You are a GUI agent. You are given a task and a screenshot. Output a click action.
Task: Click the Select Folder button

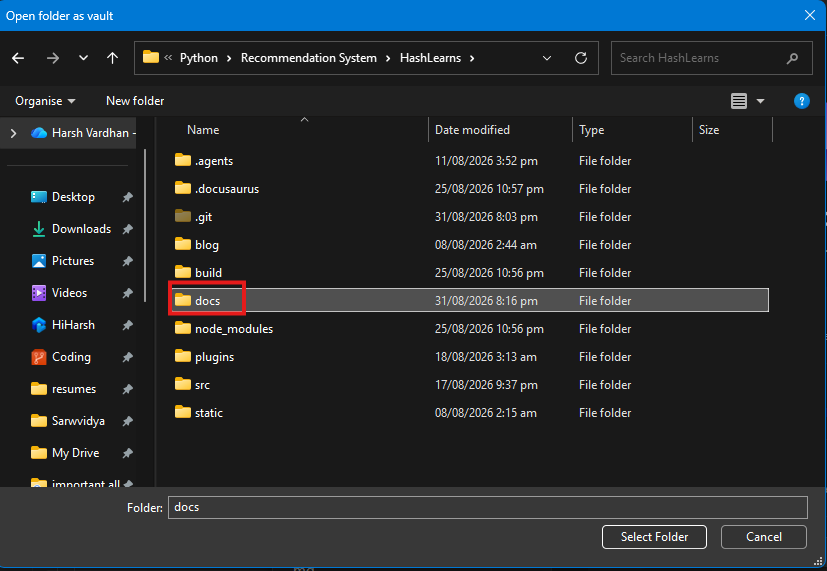click(x=654, y=537)
